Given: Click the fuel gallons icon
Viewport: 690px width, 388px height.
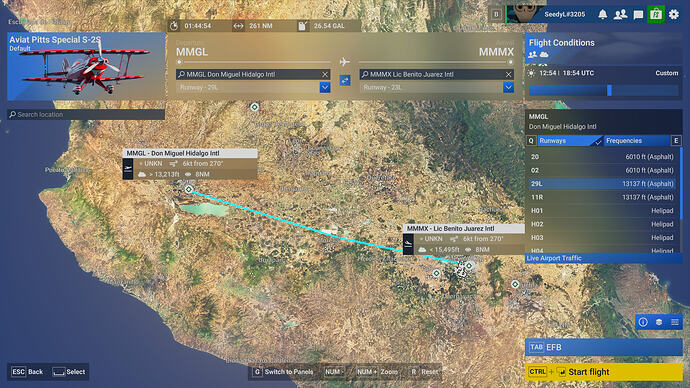Looking at the screenshot, I should tap(303, 26).
